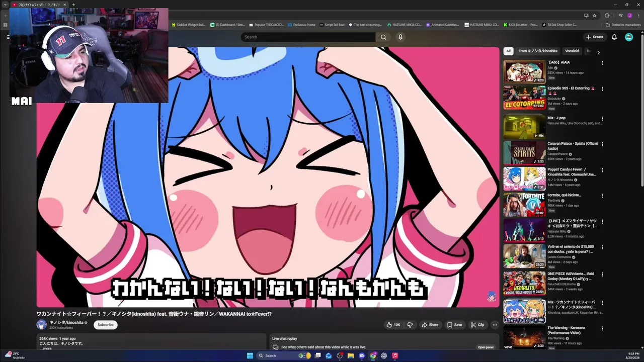Select the Vocaloid filter chip
This screenshot has width=644, height=362.
click(572, 51)
